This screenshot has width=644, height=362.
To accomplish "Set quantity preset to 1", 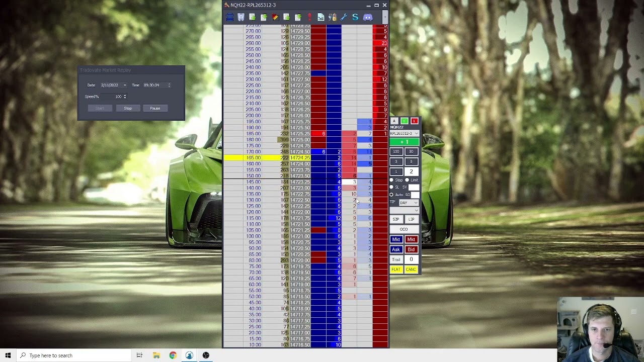I will (396, 171).
